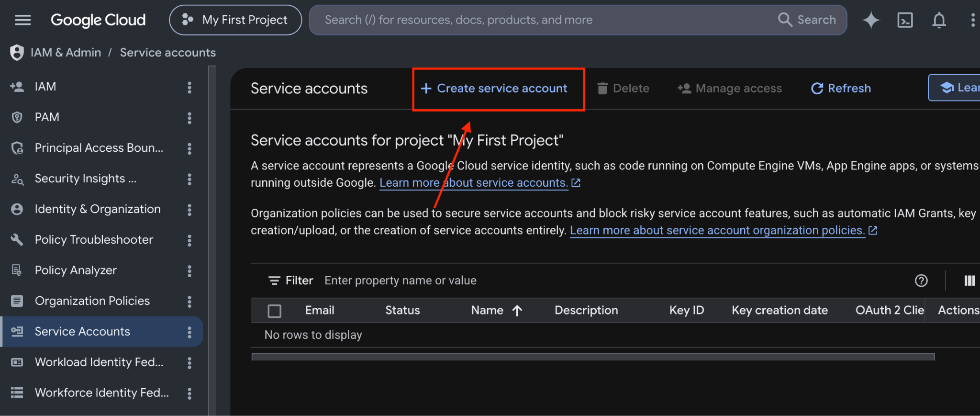Screen dimensions: 980x416
Task: Open the column display options icon
Action: 969,281
